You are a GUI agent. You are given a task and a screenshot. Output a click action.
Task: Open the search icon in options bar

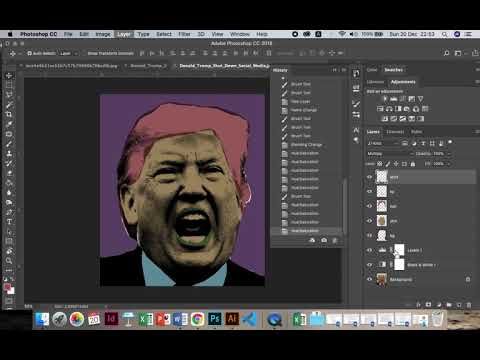pos(446,53)
